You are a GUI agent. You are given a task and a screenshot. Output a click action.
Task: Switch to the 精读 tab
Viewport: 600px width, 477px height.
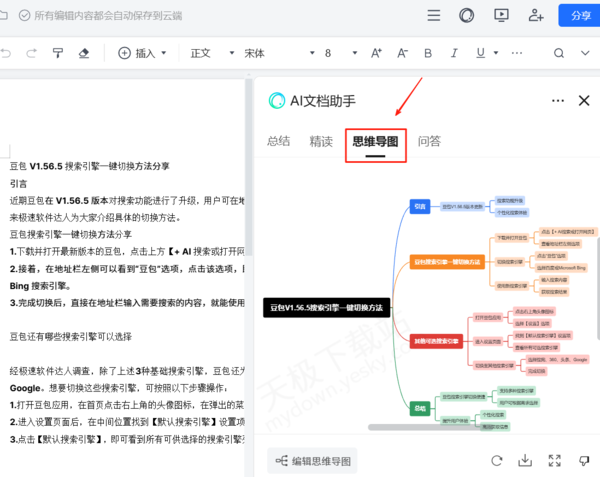(x=321, y=141)
